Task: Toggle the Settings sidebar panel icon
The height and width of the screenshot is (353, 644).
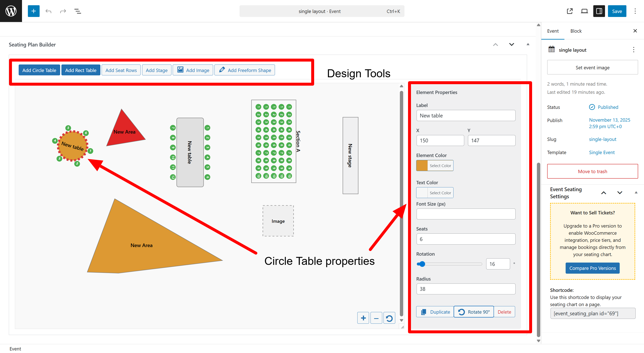Action: (599, 11)
